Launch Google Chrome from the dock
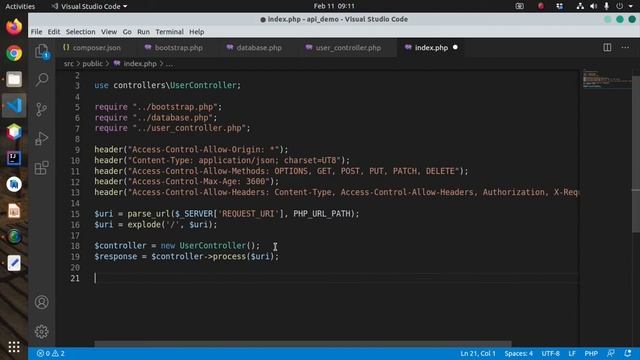This screenshot has width=640, height=360. point(14,53)
